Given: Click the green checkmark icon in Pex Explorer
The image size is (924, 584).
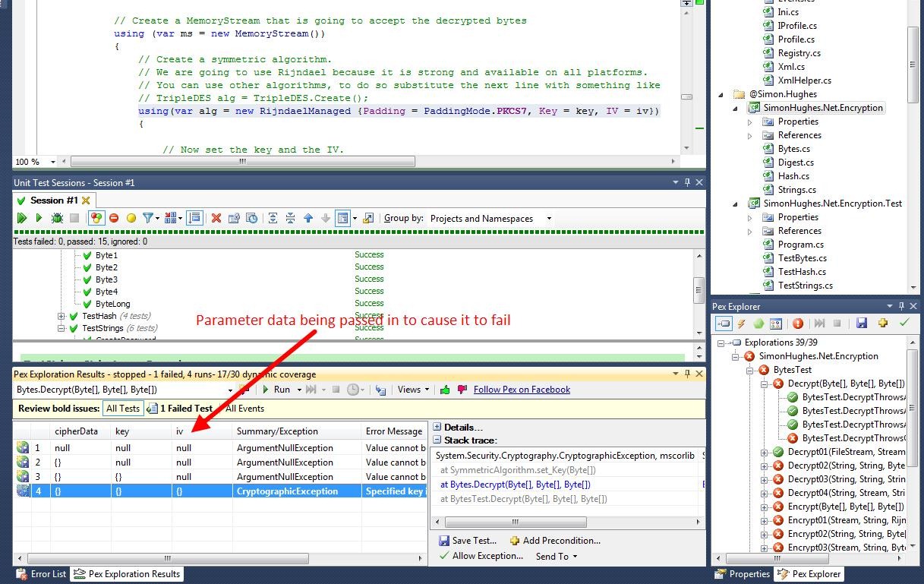Looking at the screenshot, I should tap(904, 324).
